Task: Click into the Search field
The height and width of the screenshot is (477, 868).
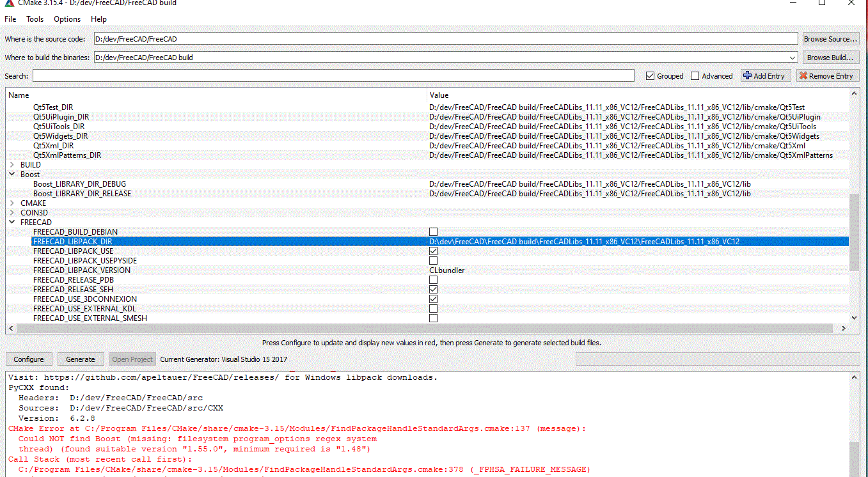Action: click(333, 76)
